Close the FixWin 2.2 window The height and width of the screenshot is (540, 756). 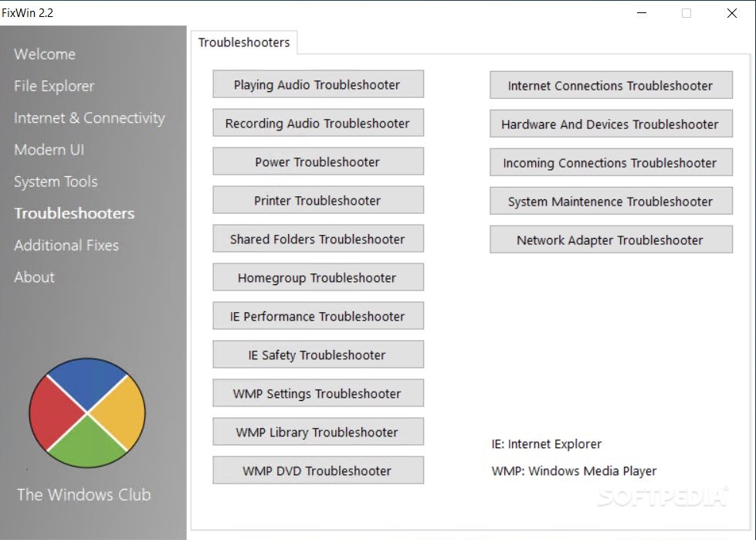pos(732,13)
